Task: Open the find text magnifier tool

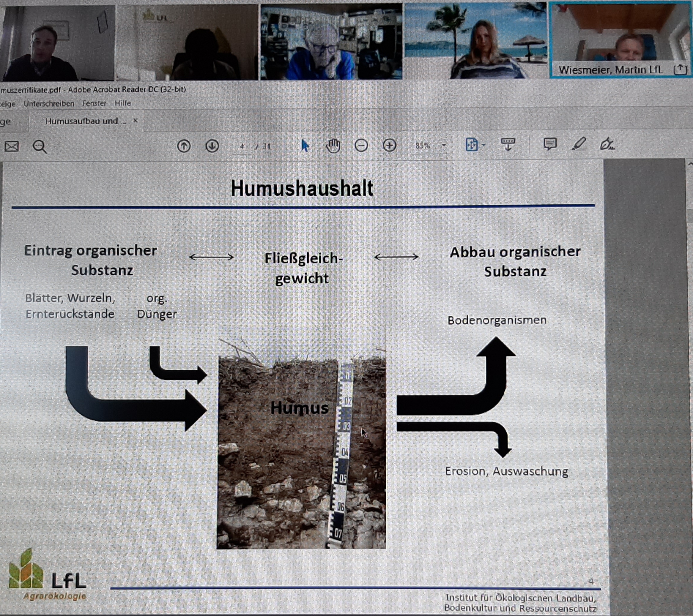Action: 40,147
